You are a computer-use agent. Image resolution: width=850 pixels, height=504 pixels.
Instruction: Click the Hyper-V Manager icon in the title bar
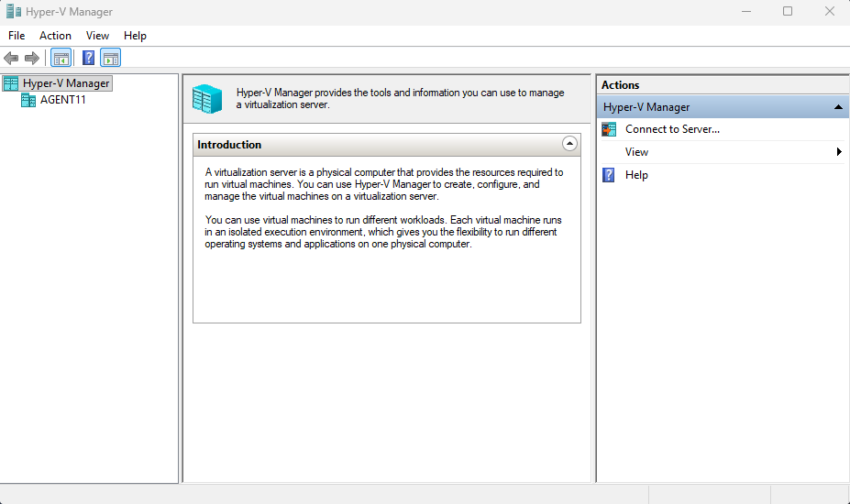(13, 12)
